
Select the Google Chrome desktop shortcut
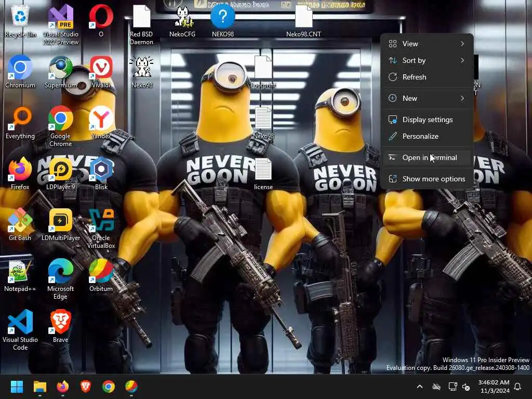[x=60, y=126]
